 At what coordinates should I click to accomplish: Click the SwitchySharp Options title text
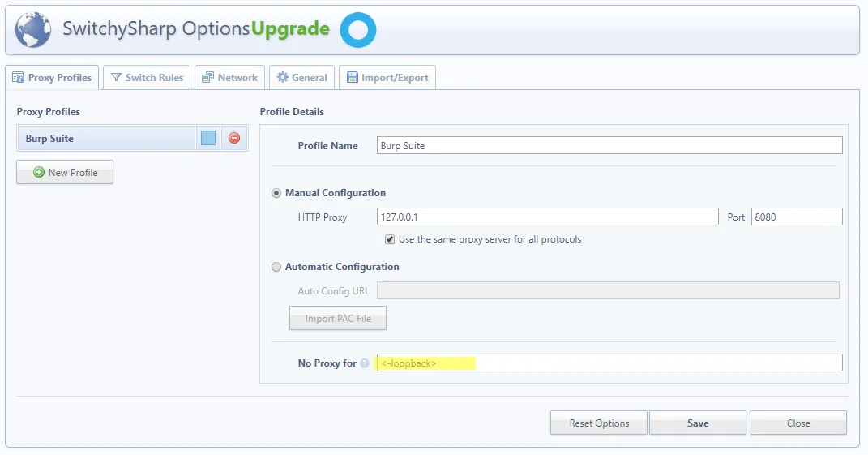coord(156,28)
